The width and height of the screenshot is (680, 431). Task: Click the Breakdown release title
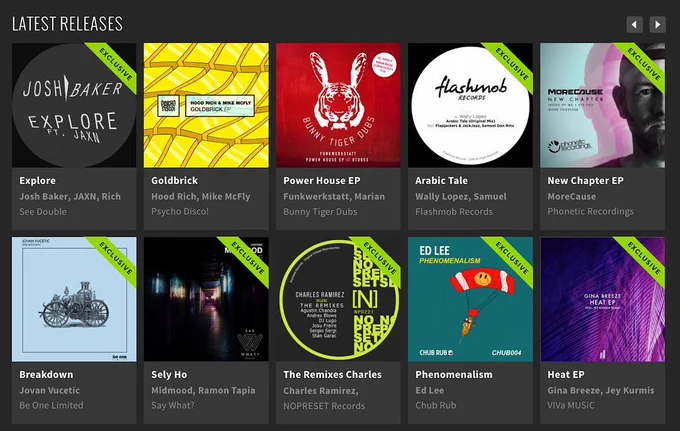[46, 375]
